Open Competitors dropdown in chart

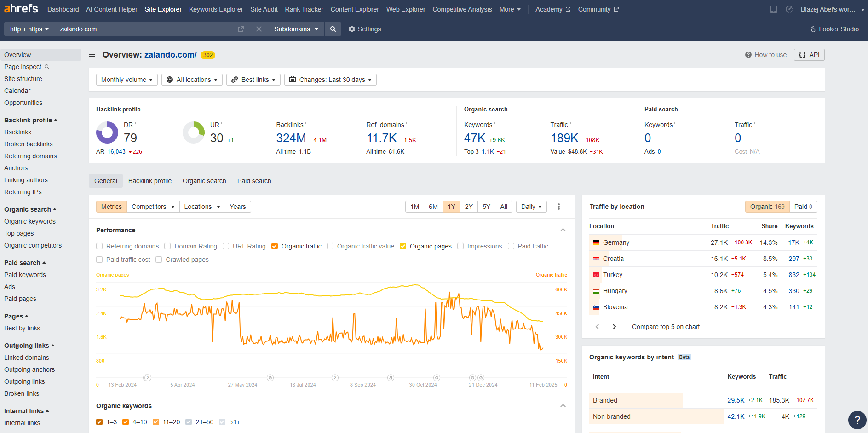coord(153,207)
